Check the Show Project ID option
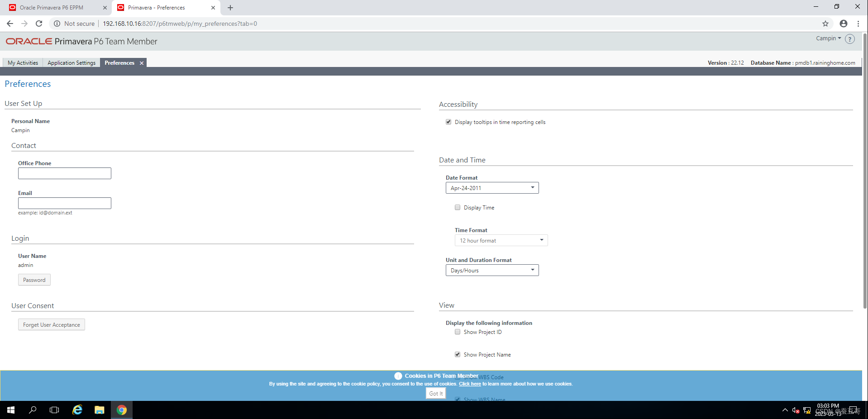This screenshot has height=419, width=868. click(x=458, y=332)
